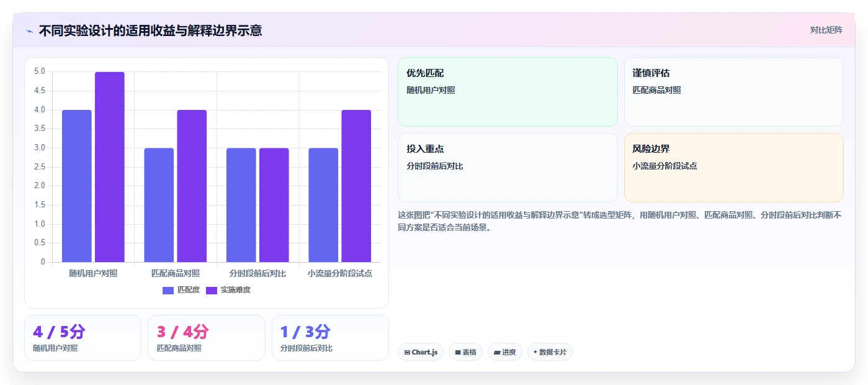Click 分时段前后对比 text in 投入重点 card
The image size is (868, 385).
(435, 166)
